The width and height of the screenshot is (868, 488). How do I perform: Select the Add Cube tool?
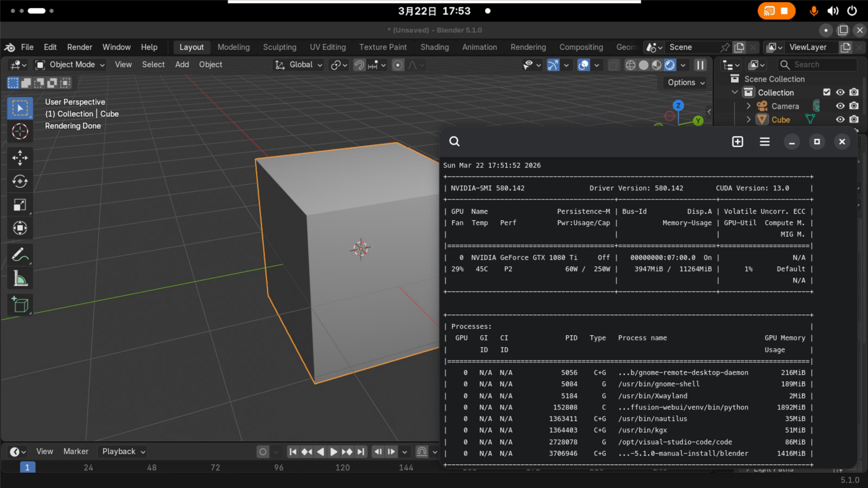point(20,305)
